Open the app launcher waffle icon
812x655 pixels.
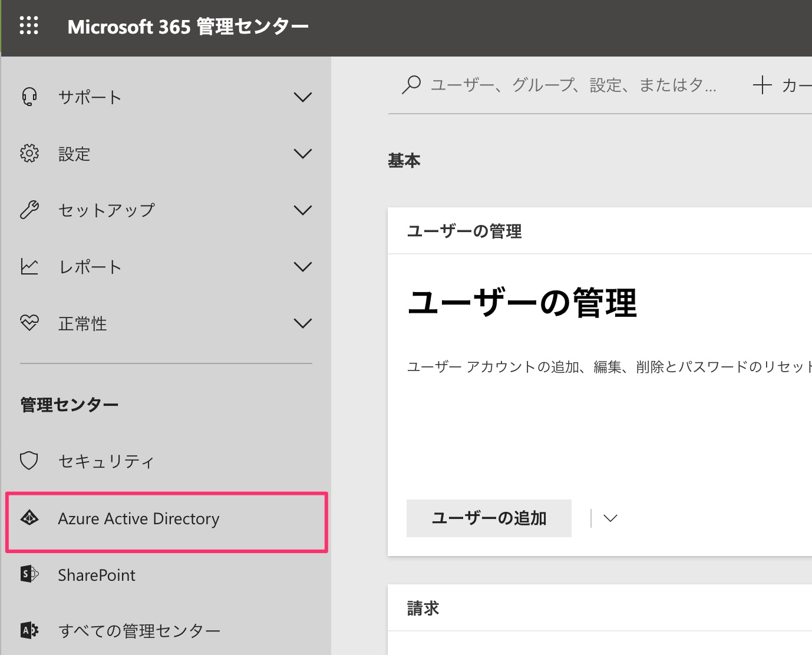tap(29, 26)
